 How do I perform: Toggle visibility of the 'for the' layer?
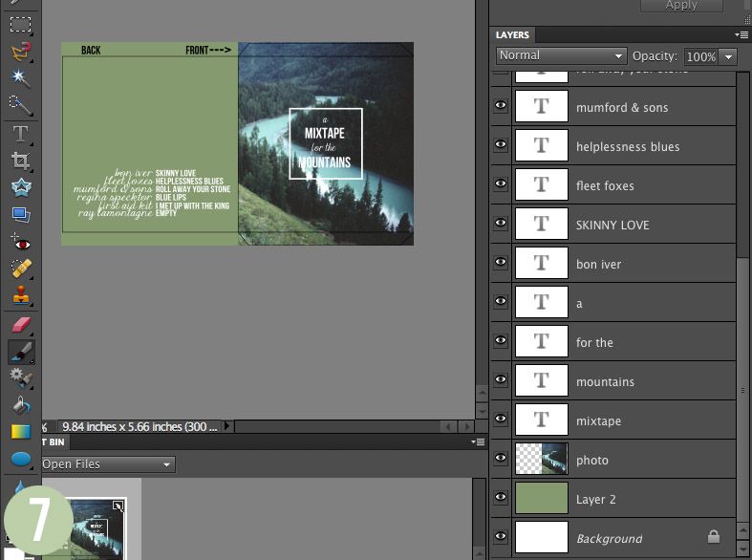point(501,340)
